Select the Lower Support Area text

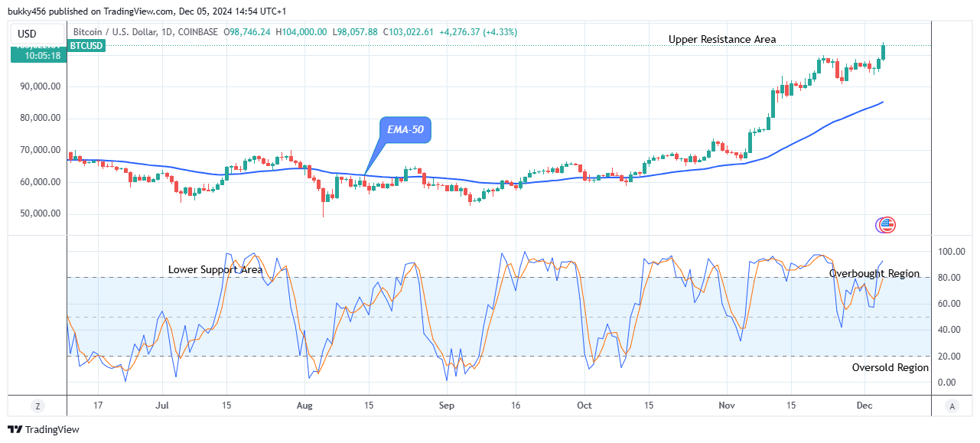click(x=216, y=270)
